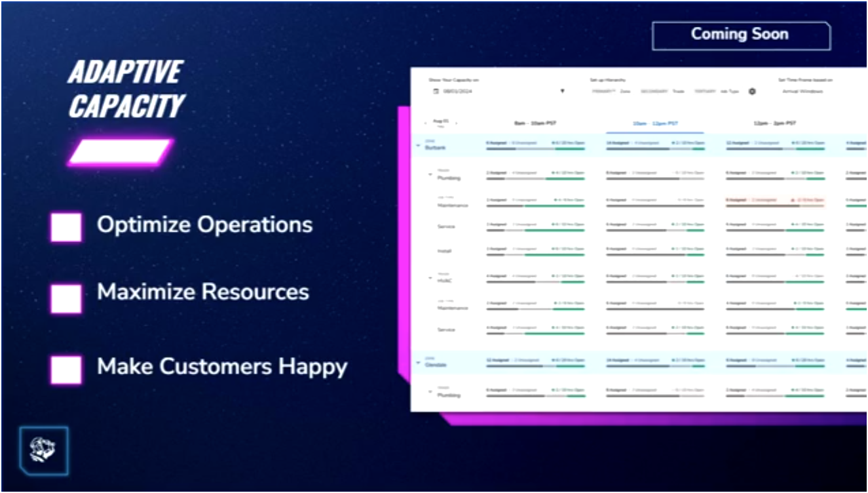Click the Coming Soon badge
Viewport: 868px width, 493px height.
pos(741,35)
